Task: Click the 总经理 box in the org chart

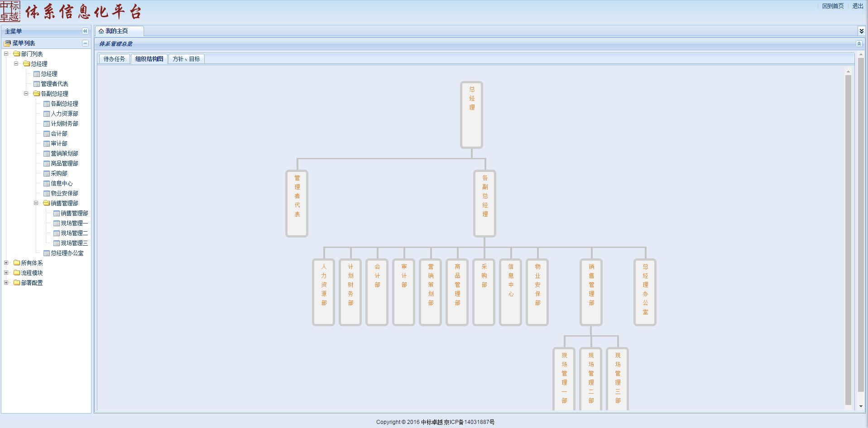Action: click(471, 115)
